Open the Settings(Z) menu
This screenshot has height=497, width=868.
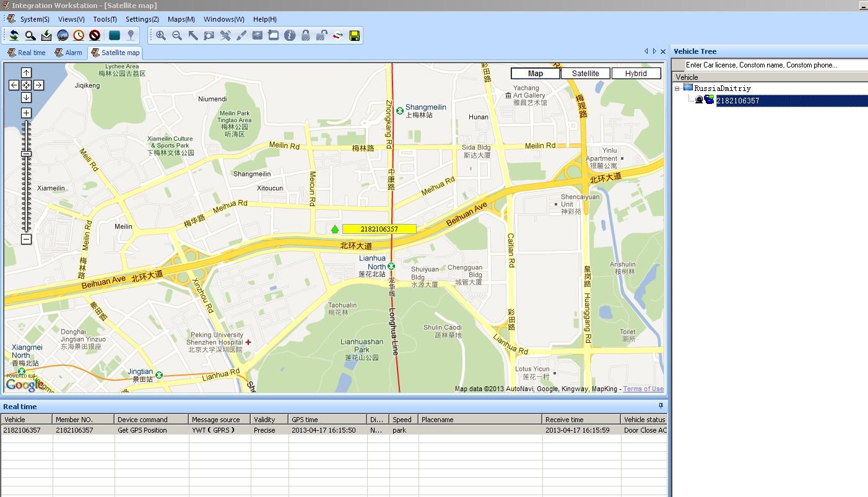142,19
